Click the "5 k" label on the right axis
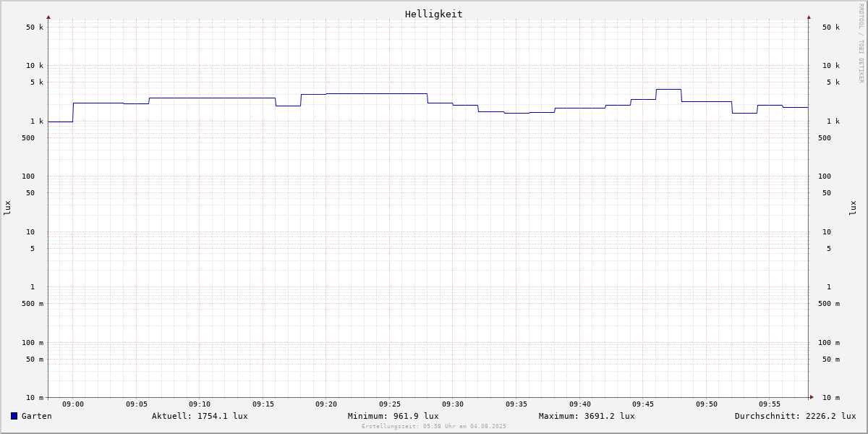868x434 pixels. 833,82
